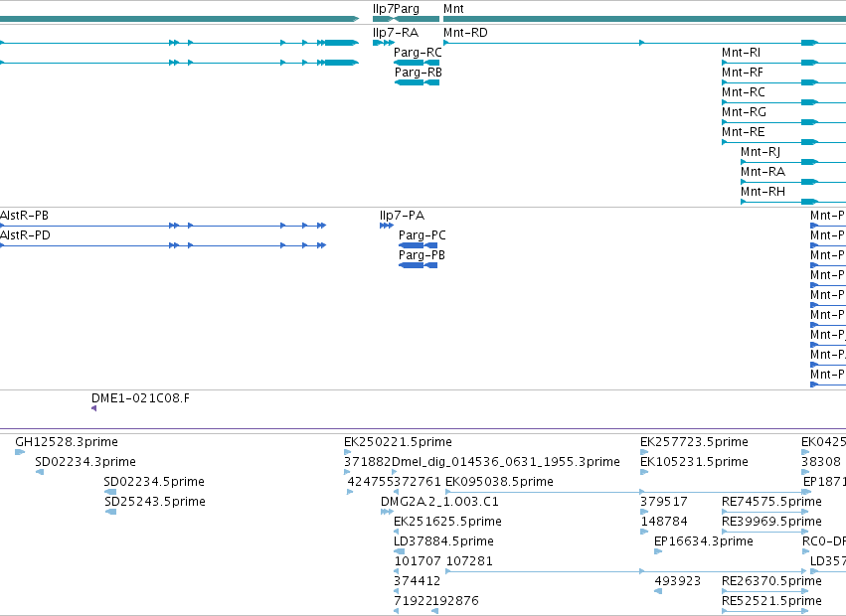The width and height of the screenshot is (846, 616).
Task: Select the Mnt-RJ transcript label
Action: click(761, 153)
